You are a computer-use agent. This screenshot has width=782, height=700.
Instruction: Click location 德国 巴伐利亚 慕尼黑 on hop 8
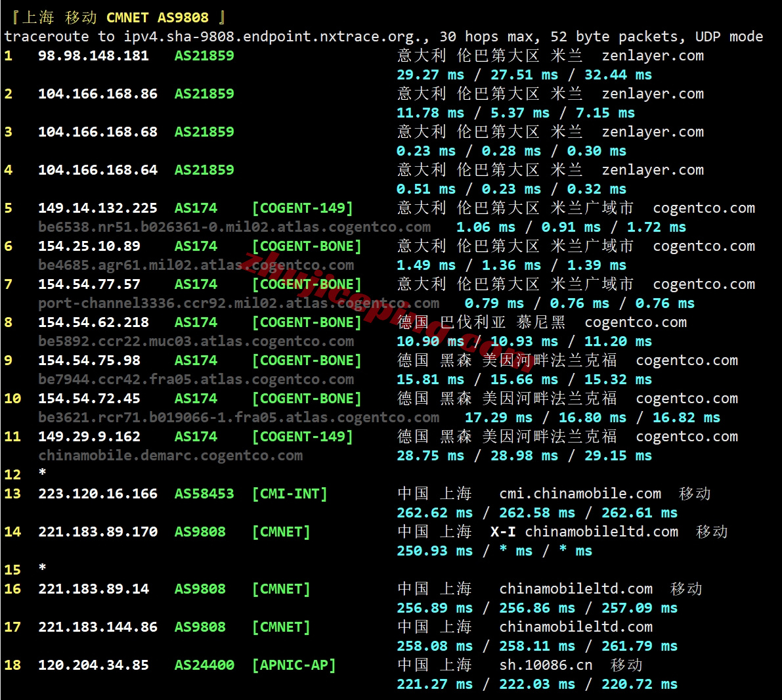coord(481,322)
